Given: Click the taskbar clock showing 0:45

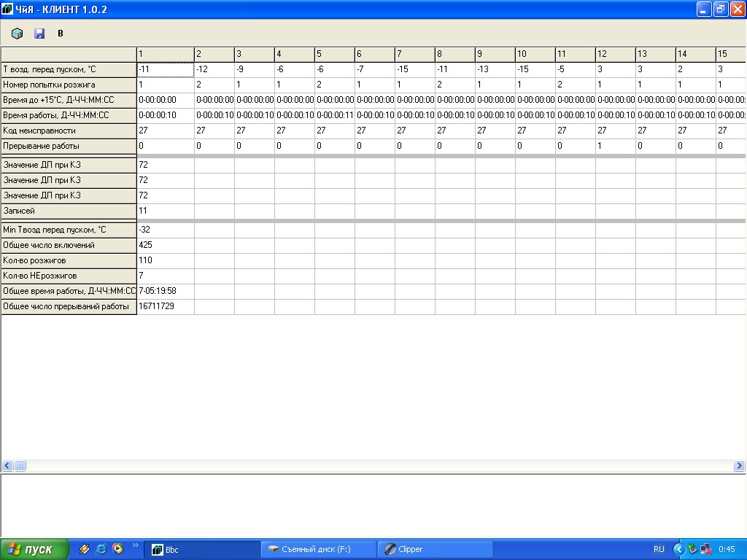Looking at the screenshot, I should click(x=727, y=550).
